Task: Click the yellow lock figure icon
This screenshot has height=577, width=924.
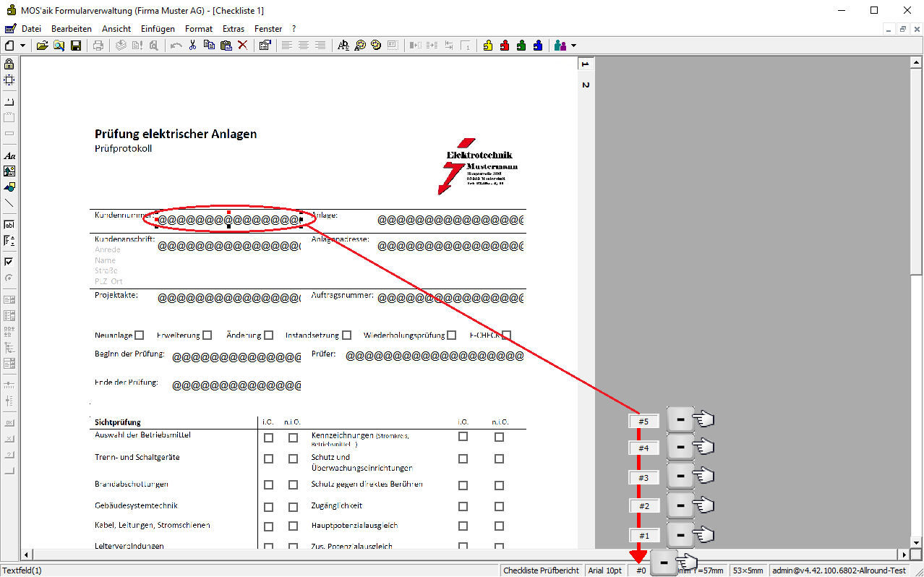Action: [x=488, y=46]
